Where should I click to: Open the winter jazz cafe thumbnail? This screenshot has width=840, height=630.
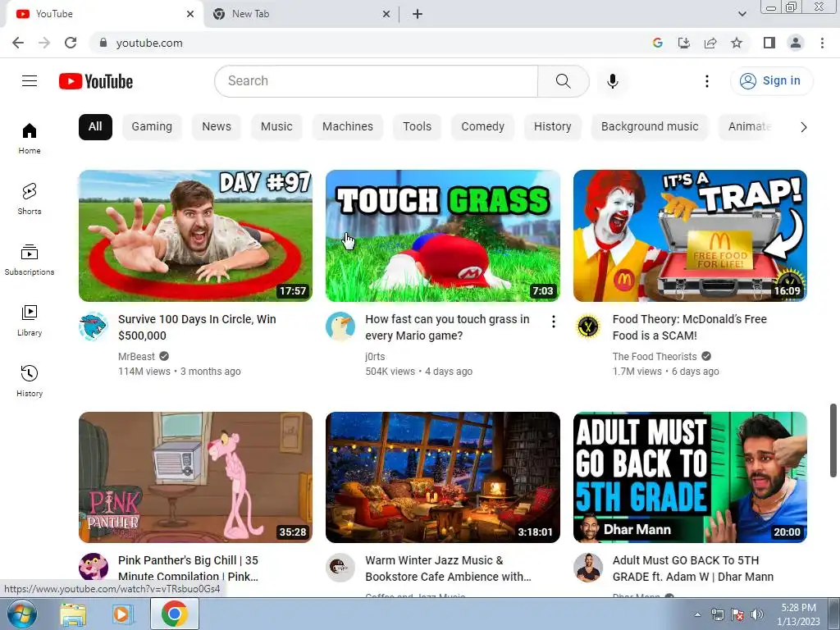click(x=443, y=477)
